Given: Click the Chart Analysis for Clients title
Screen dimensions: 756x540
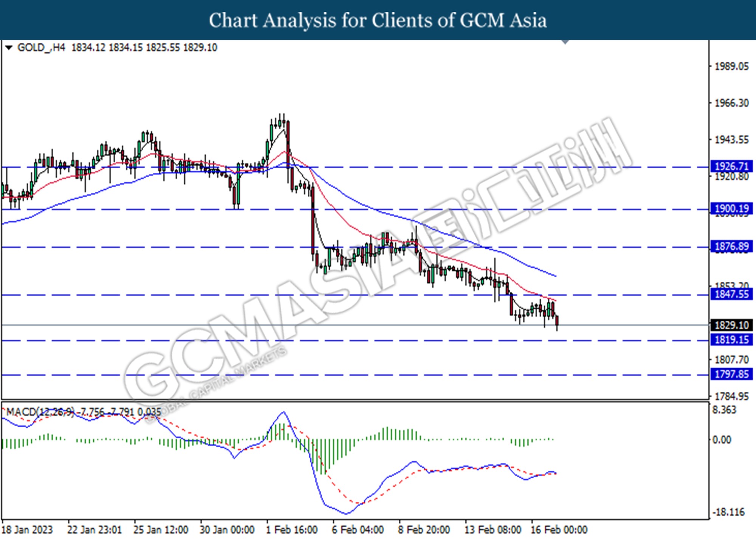Looking at the screenshot, I should pos(378,20).
